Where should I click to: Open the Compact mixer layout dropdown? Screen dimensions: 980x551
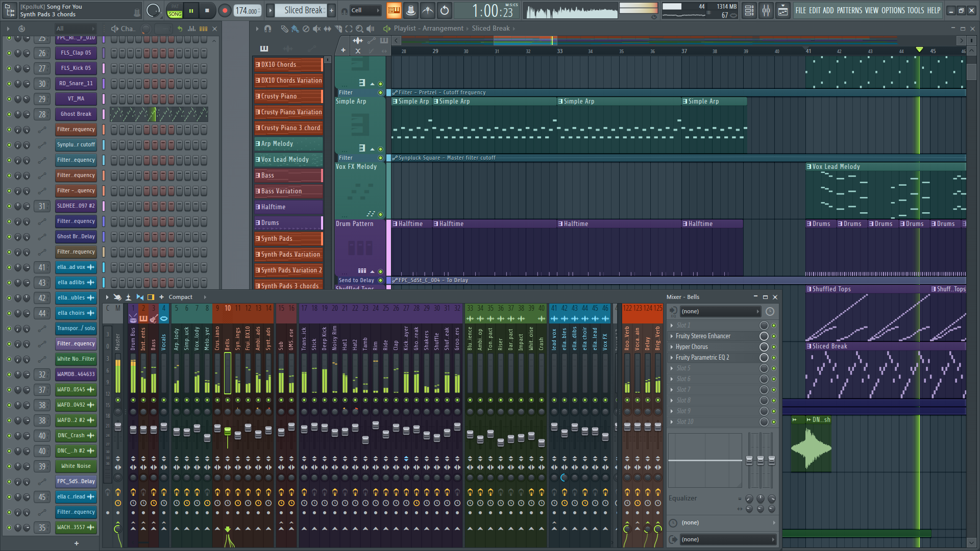[187, 297]
